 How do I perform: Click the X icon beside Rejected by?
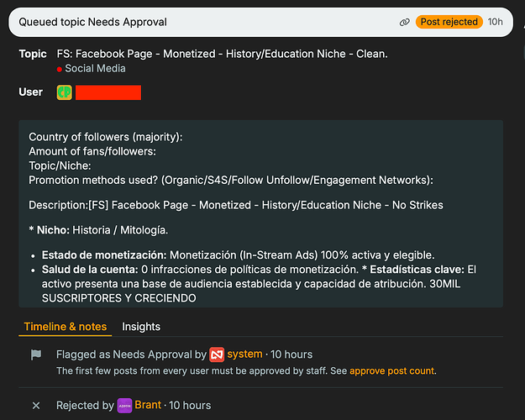tap(36, 406)
